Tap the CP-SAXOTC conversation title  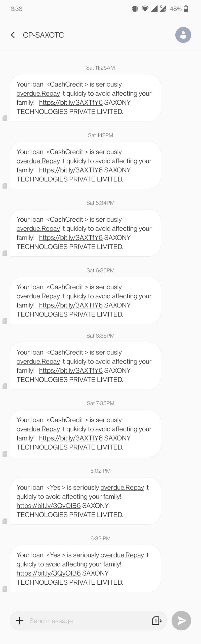(43, 35)
